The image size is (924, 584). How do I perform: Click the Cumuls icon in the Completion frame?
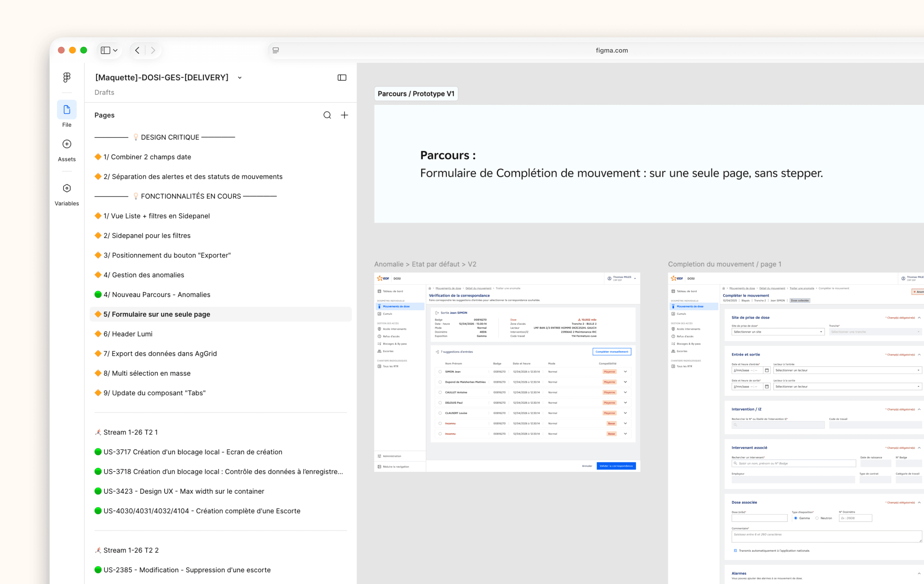[x=674, y=314]
